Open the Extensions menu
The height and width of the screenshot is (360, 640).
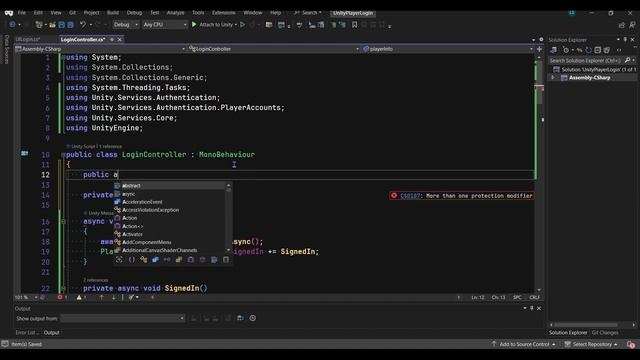tap(224, 13)
